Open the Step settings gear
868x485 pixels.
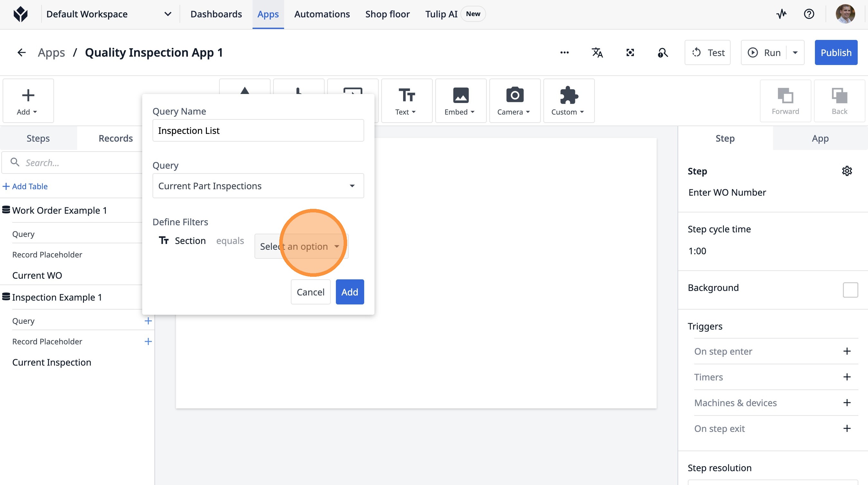847,171
